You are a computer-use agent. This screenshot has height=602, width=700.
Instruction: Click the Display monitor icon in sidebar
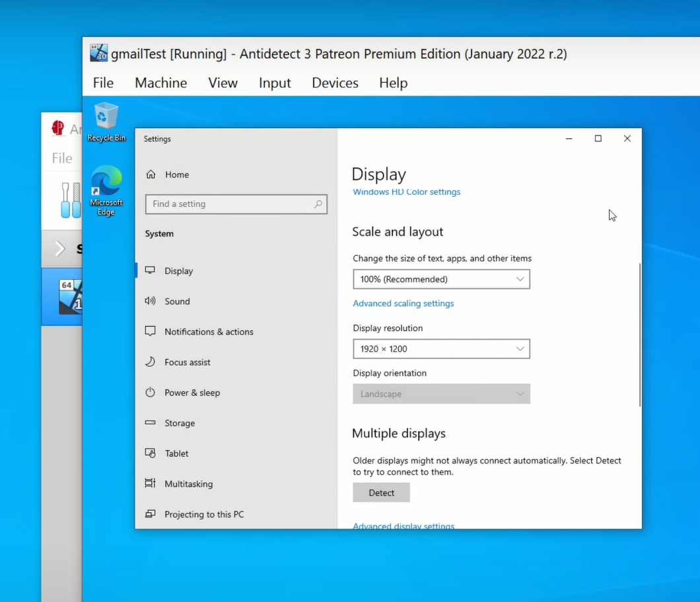(150, 270)
